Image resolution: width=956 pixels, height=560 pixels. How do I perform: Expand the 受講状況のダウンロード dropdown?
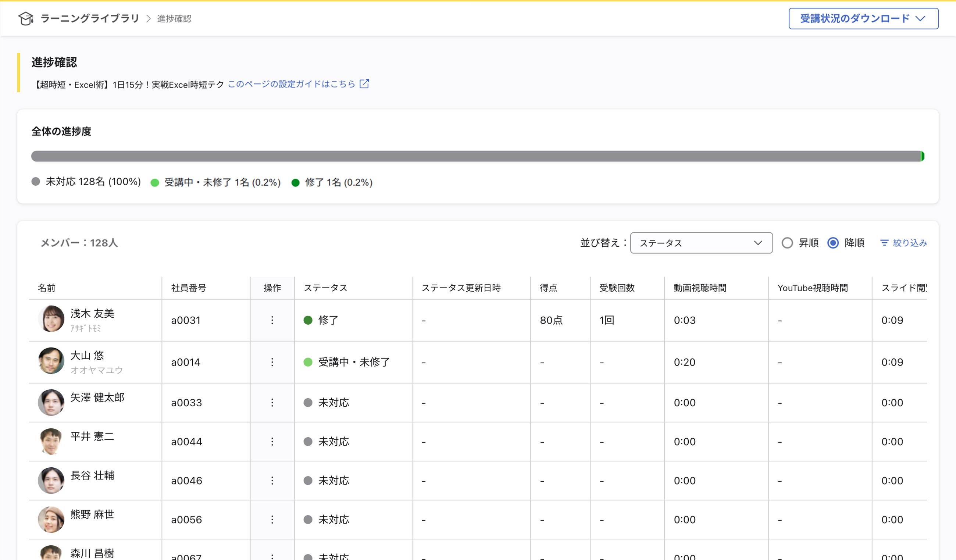click(x=863, y=18)
